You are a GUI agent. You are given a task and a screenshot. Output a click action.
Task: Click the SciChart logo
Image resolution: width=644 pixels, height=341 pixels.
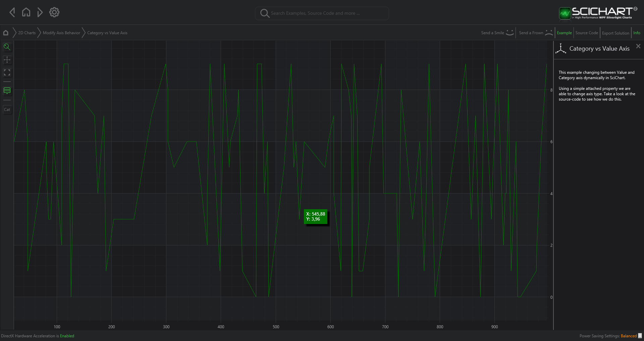click(x=598, y=13)
